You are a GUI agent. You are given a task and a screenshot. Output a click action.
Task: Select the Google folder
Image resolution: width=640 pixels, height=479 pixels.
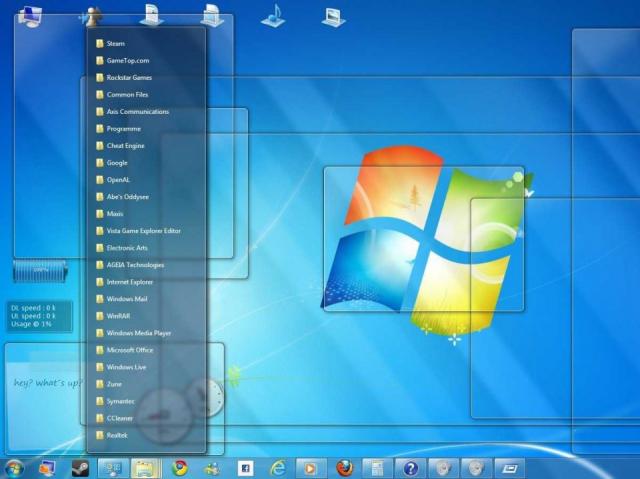112,163
